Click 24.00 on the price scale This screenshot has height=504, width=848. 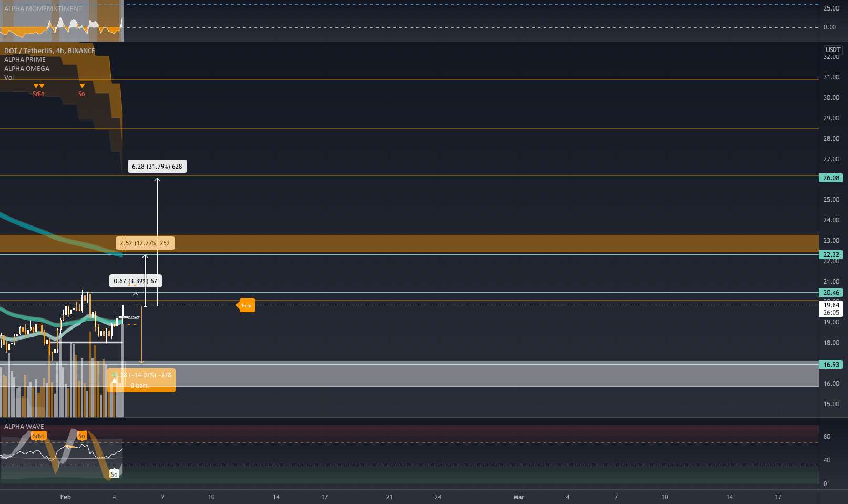coord(831,220)
